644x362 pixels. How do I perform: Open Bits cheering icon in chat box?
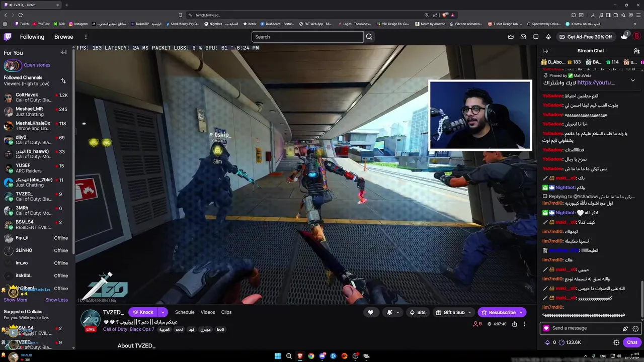click(625, 328)
